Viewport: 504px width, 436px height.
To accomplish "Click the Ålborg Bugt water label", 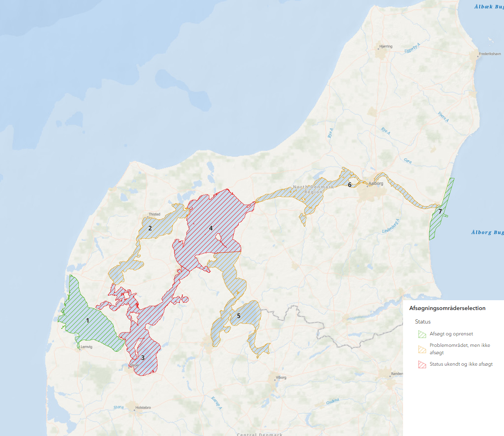I will tap(487, 232).
